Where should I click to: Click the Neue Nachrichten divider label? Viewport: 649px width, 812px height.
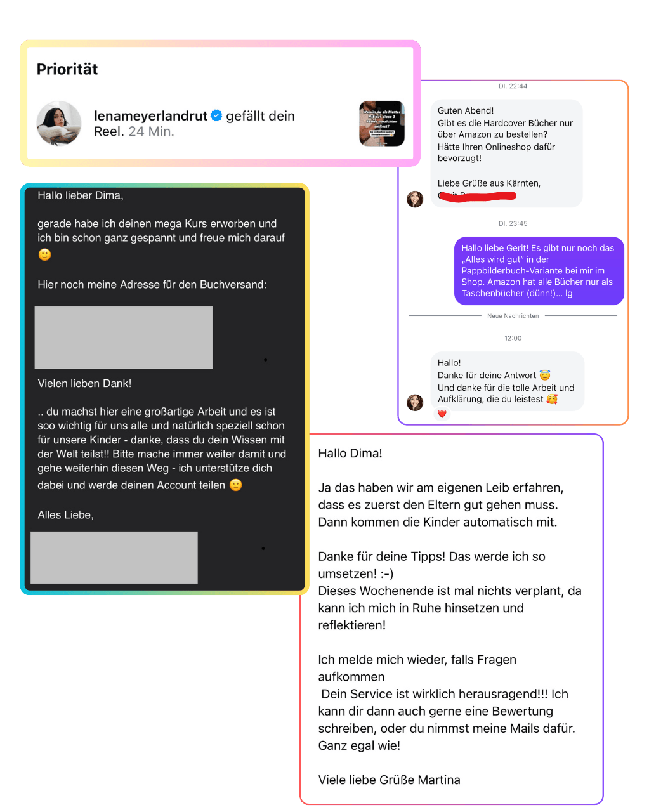513,316
